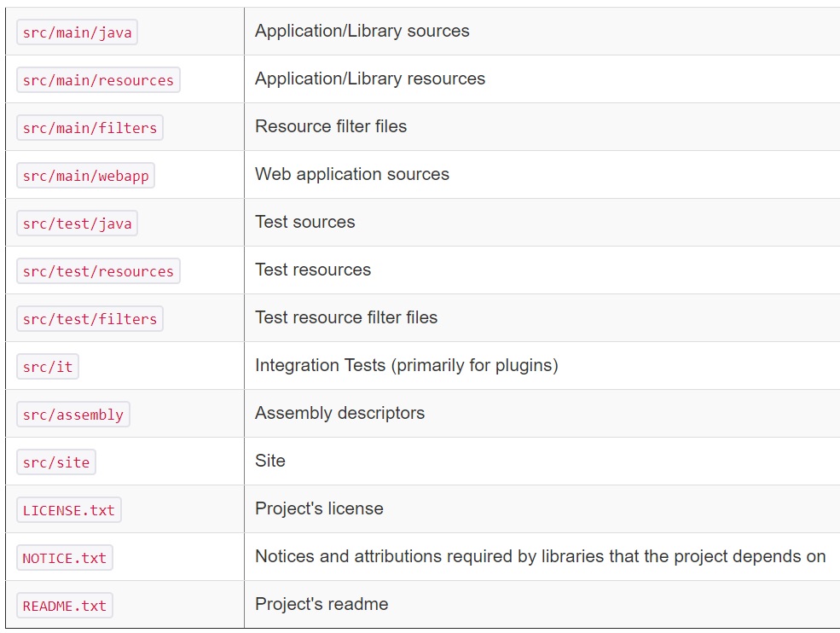Select the 'Assembly descriptors' description cell

pos(339,414)
